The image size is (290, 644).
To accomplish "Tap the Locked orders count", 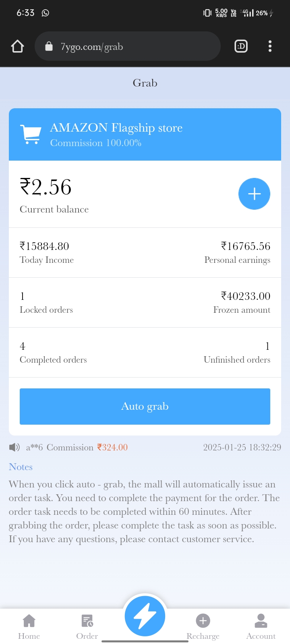I will [x=23, y=296].
